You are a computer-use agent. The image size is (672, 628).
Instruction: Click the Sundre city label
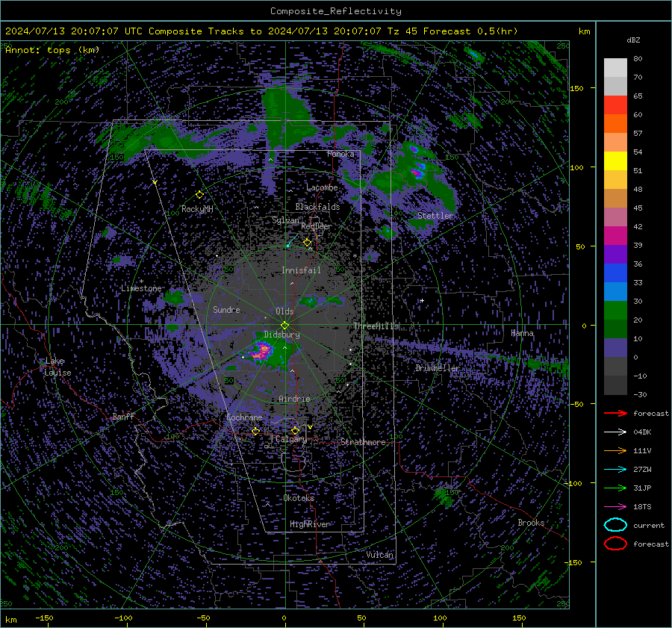coord(226,309)
